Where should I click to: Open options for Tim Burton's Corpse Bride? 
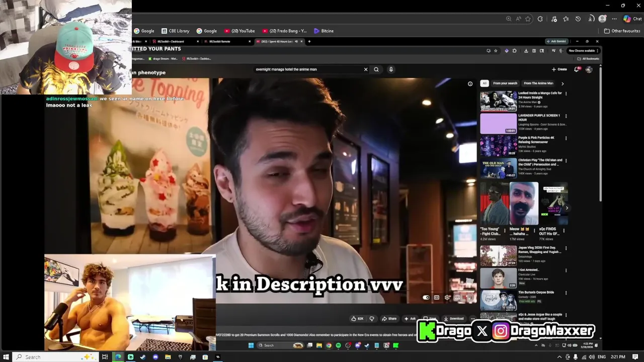(x=566, y=293)
